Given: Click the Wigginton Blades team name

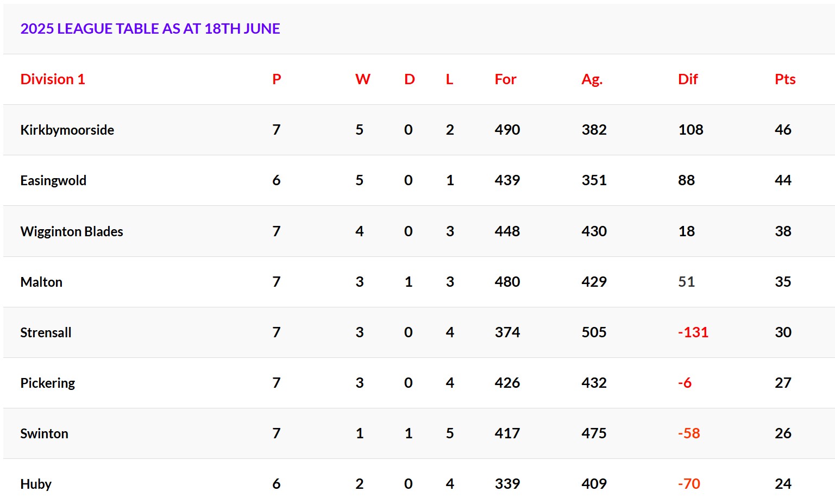Looking at the screenshot, I should point(72,231).
